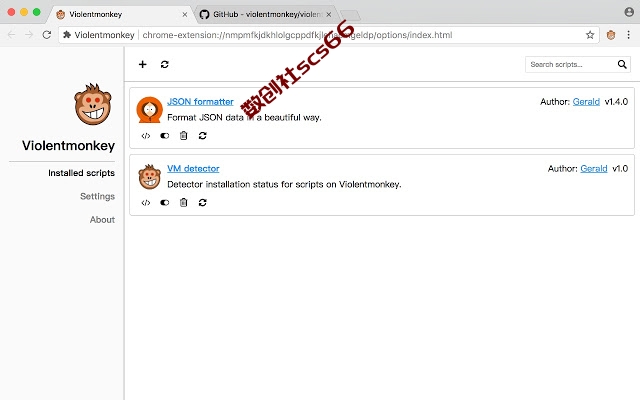Click the extension puzzle icon in address bar
Viewport: 640px width, 400px height.
click(67, 35)
